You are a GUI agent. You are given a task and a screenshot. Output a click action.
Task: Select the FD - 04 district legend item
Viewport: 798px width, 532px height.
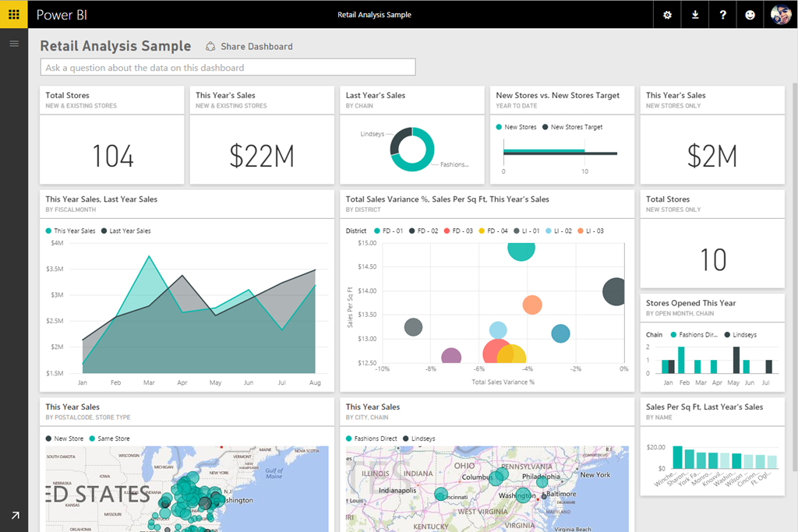[493, 231]
